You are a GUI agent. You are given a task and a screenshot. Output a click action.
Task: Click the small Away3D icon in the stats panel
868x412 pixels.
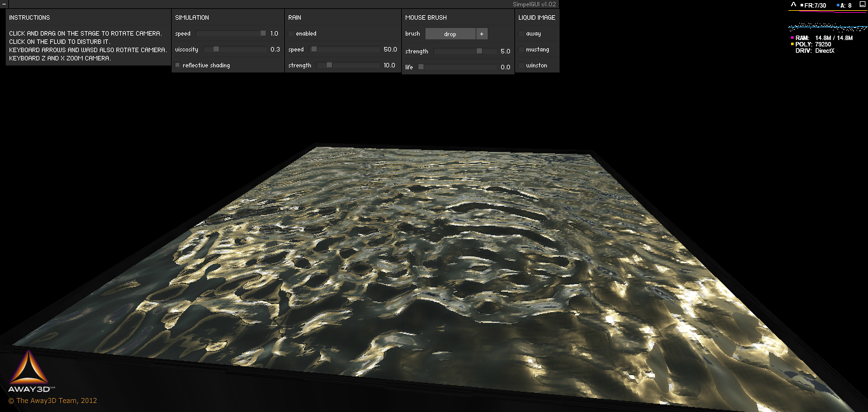coord(793,5)
